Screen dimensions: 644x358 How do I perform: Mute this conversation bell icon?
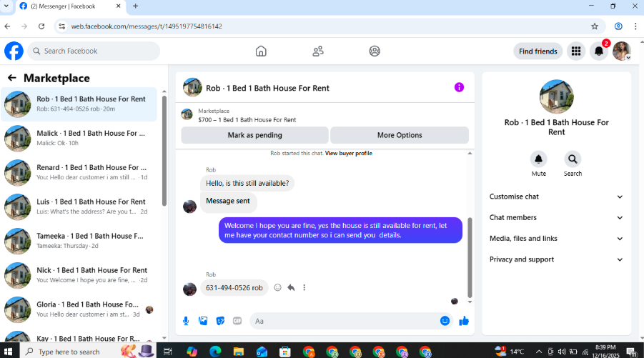[538, 159]
